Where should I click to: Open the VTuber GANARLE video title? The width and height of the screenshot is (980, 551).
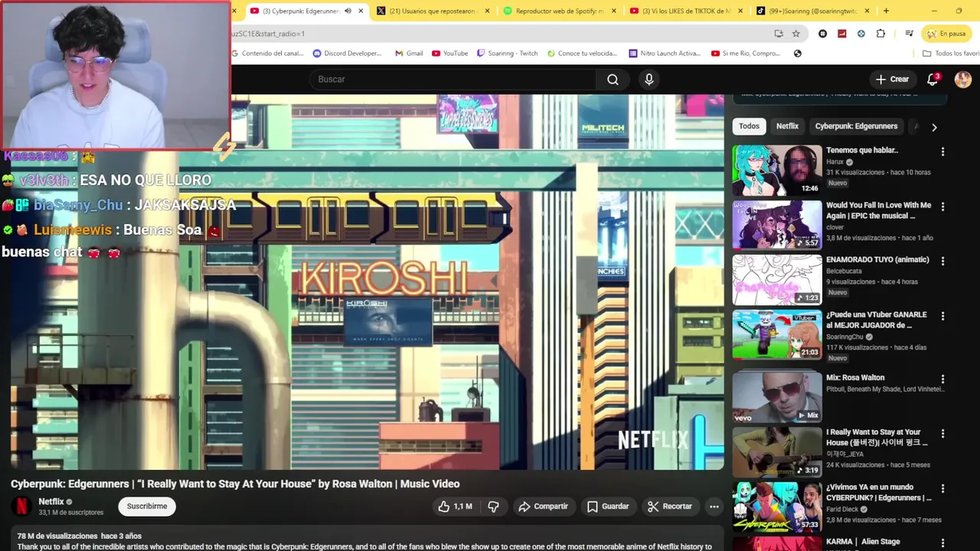click(x=877, y=320)
